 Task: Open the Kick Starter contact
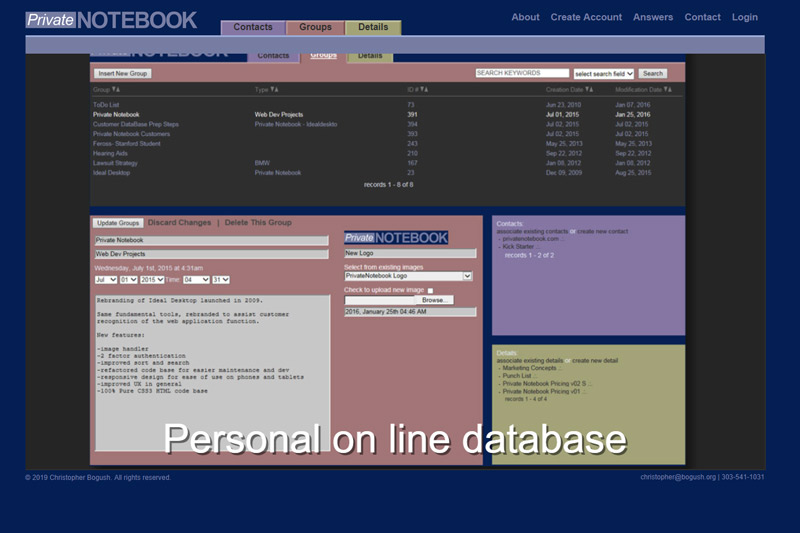click(518, 247)
